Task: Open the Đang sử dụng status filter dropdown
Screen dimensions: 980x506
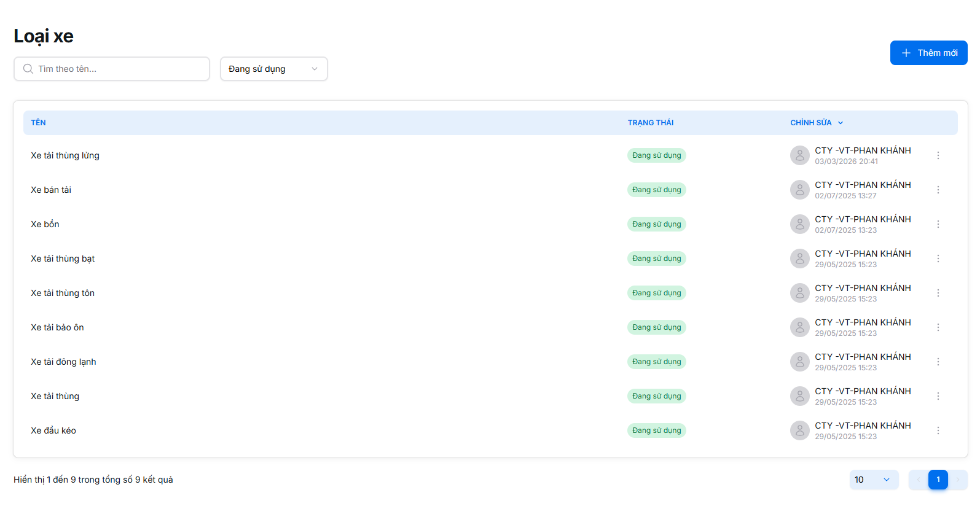Action: [x=273, y=69]
